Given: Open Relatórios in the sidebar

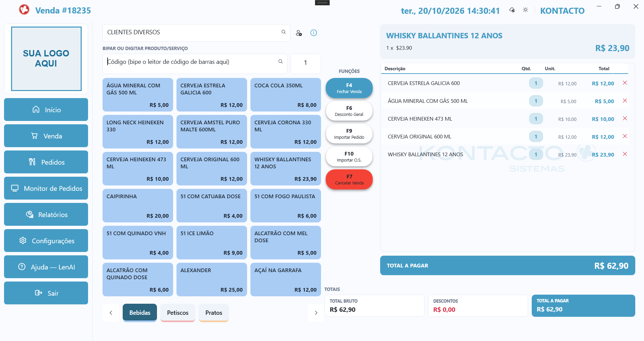Looking at the screenshot, I should (46, 214).
